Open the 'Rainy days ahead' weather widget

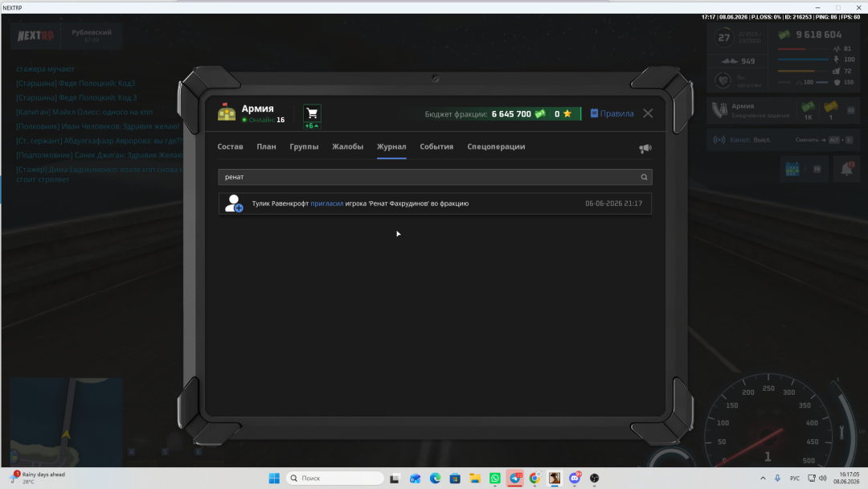(x=38, y=478)
